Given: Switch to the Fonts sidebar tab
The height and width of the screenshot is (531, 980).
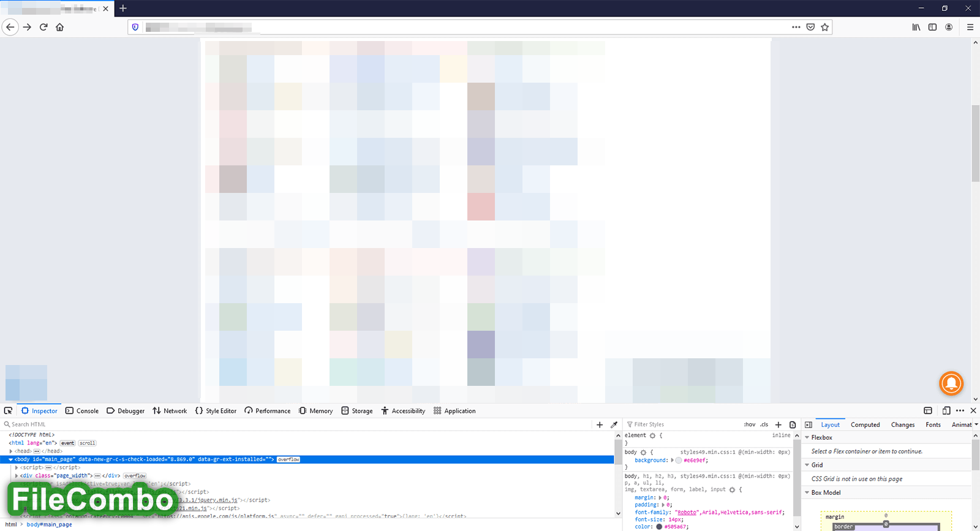Looking at the screenshot, I should [933, 424].
